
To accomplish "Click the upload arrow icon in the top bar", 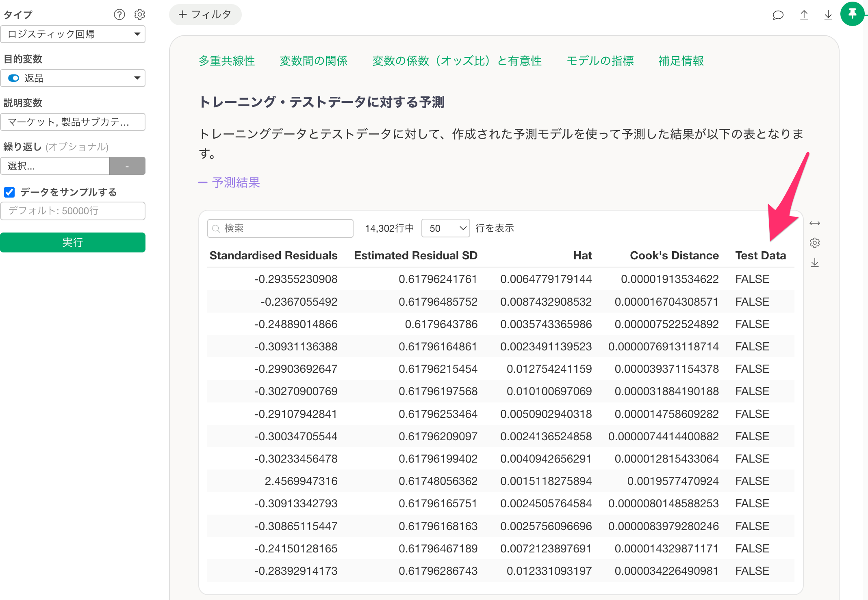I will (x=804, y=15).
